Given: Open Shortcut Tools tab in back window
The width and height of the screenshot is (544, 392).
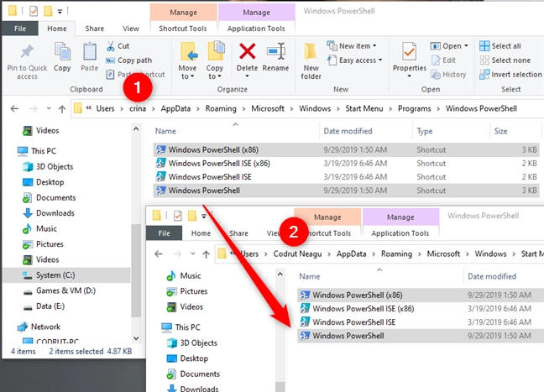Looking at the screenshot, I should tap(183, 29).
